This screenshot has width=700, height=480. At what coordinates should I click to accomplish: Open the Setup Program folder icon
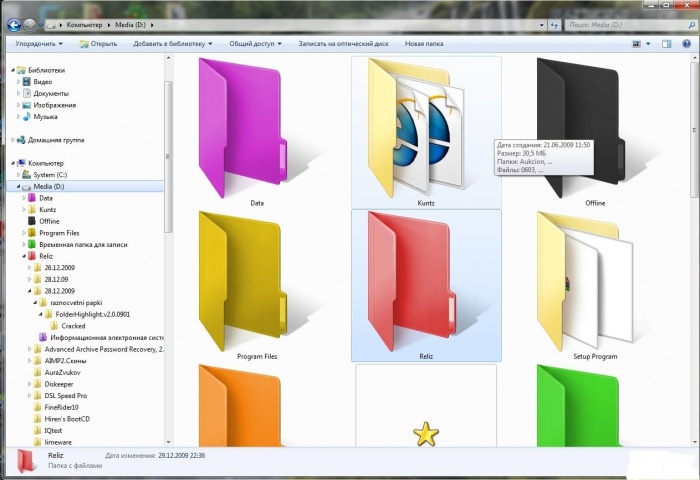(x=581, y=278)
